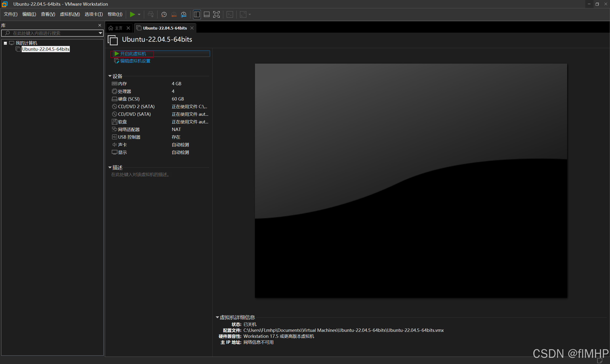The height and width of the screenshot is (364, 610).
Task: Open the power options dropdown arrow
Action: (139, 15)
